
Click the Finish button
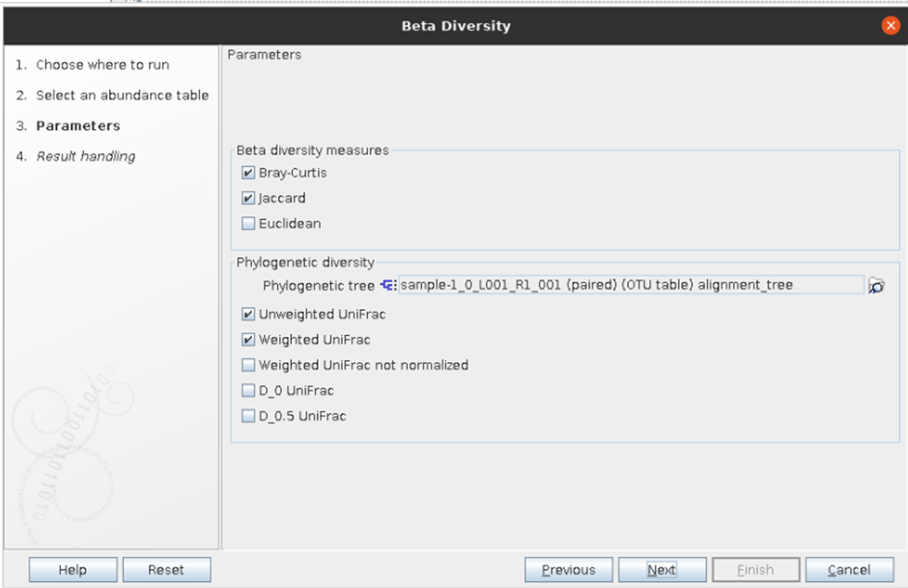756,570
